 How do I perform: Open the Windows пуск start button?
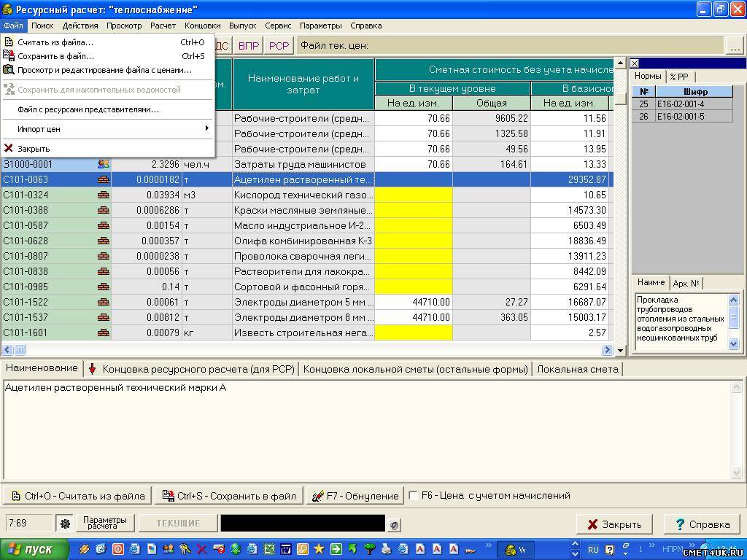[34, 549]
